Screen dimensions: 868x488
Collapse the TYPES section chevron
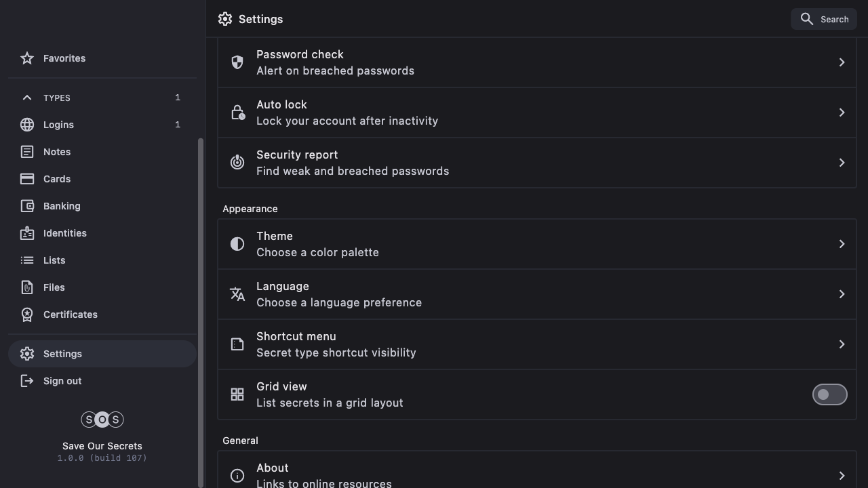27,98
